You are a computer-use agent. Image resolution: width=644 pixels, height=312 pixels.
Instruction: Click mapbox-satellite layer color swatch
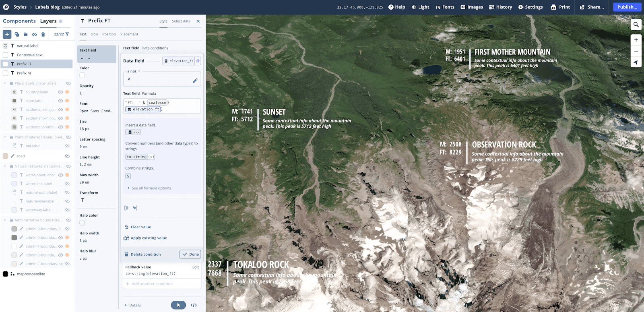point(6,274)
